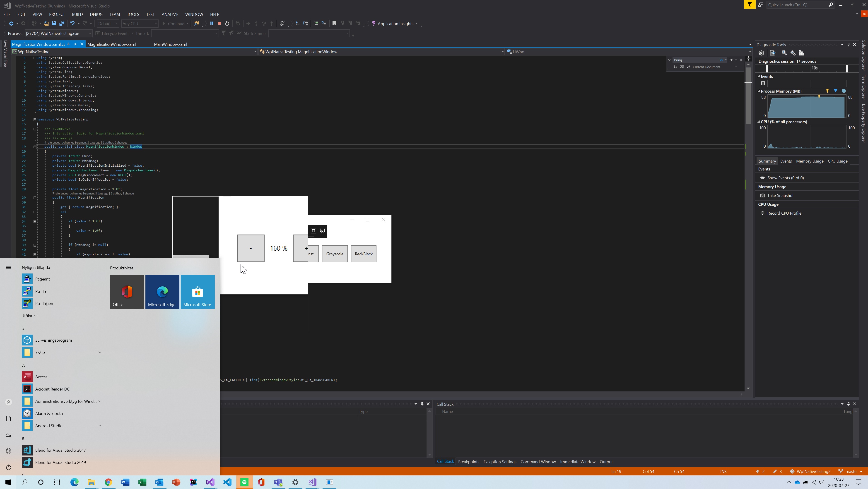Image resolution: width=868 pixels, height=489 pixels.
Task: Click the Save All toolbar icon
Action: coord(62,24)
